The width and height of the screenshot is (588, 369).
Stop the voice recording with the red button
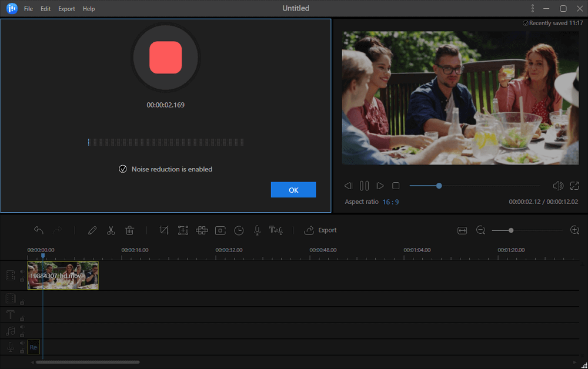pos(165,58)
